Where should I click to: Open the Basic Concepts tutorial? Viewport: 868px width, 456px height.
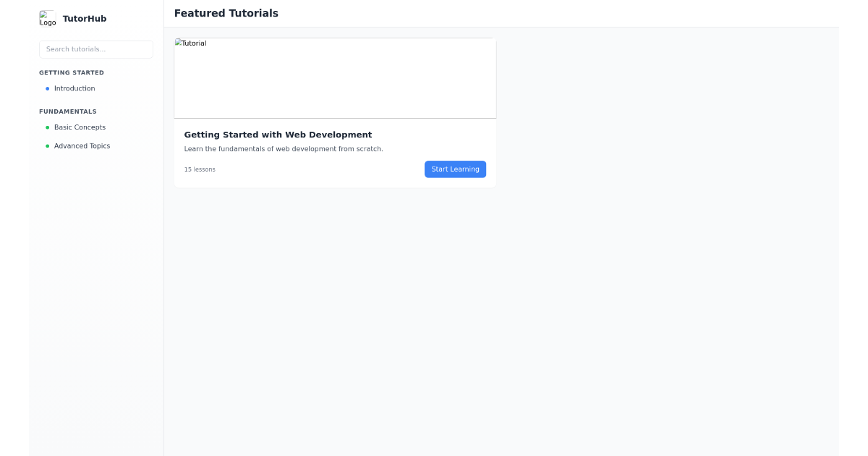pos(80,127)
